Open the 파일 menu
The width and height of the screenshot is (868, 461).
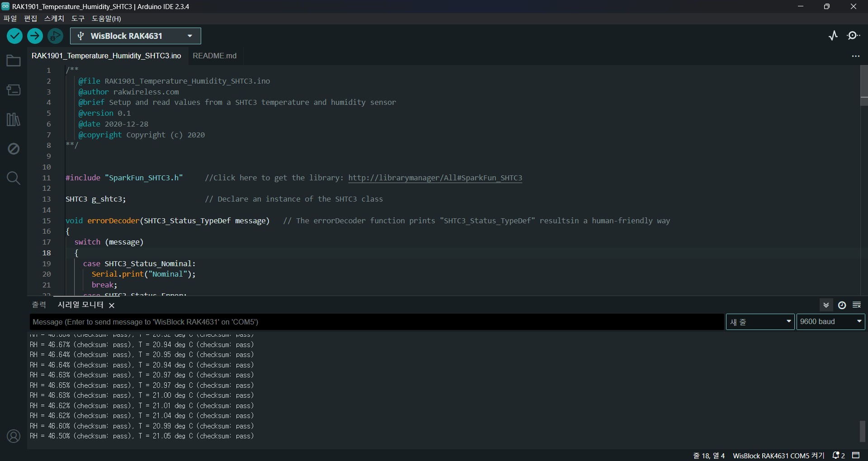pyautogui.click(x=10, y=19)
